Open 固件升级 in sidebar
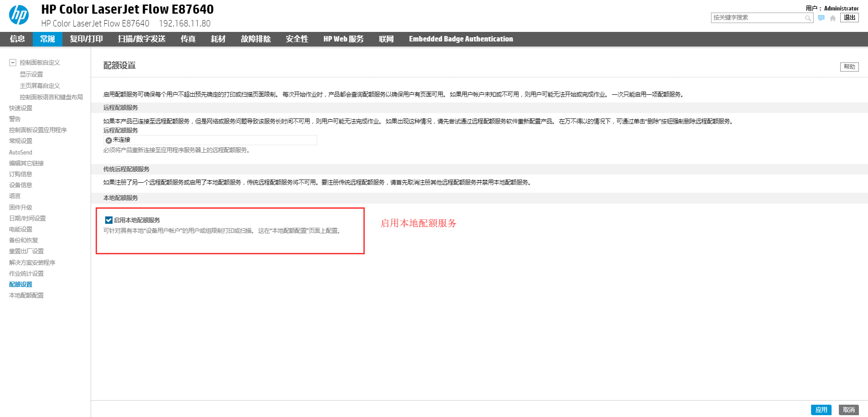 tap(20, 207)
